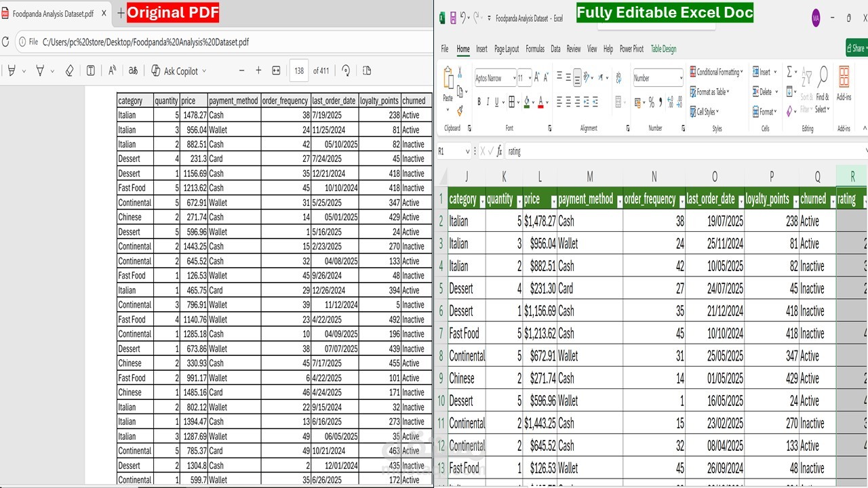Expand the Name Box dropdown for R1

click(467, 151)
